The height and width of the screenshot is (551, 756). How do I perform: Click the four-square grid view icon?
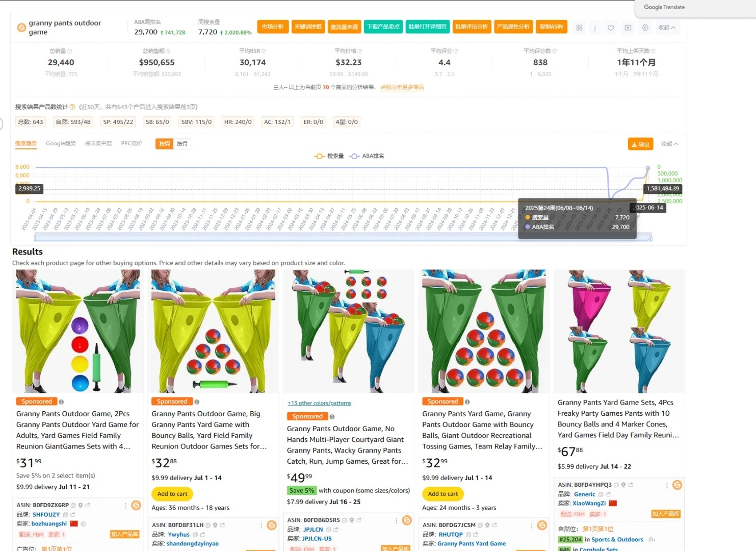pyautogui.click(x=579, y=28)
